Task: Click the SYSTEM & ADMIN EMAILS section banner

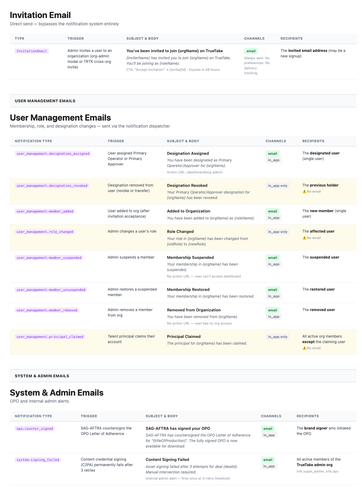Action: (x=183, y=376)
